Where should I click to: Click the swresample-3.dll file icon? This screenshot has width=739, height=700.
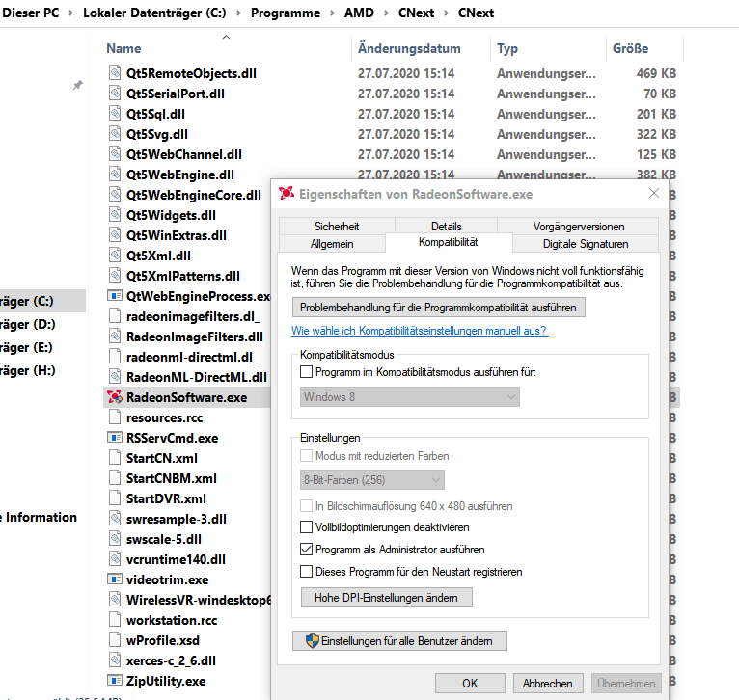(115, 519)
